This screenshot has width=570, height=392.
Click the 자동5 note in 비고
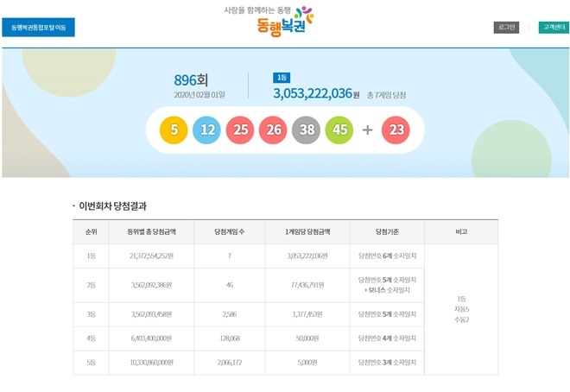click(462, 309)
